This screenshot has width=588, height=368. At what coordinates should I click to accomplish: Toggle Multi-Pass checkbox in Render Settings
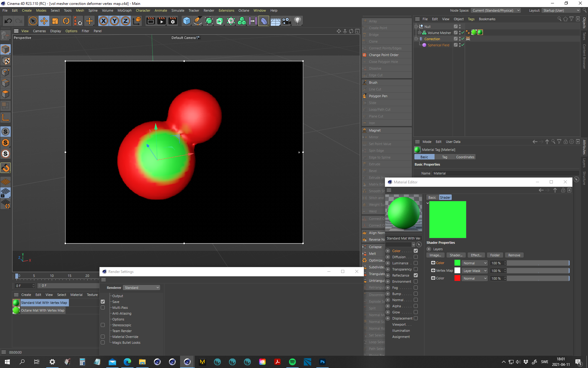click(103, 308)
